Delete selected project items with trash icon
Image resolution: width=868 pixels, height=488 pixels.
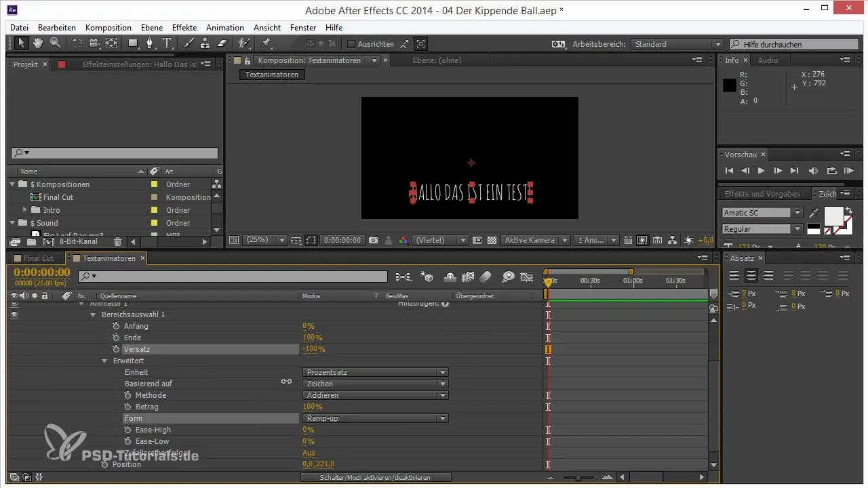(x=117, y=241)
